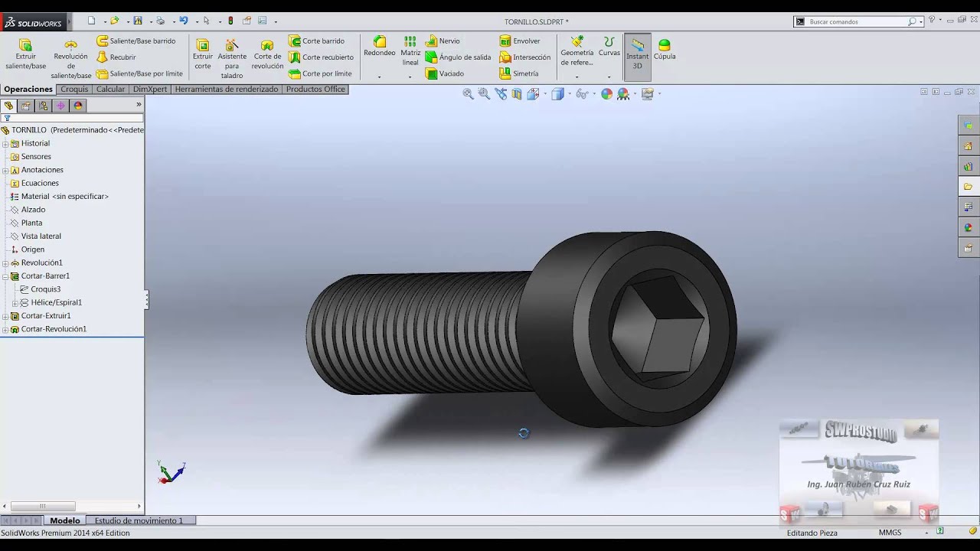Open the PropertyManager panel tab

tap(26, 106)
